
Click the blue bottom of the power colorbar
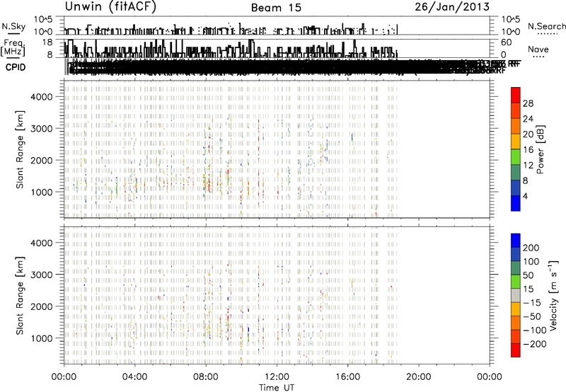[x=516, y=203]
